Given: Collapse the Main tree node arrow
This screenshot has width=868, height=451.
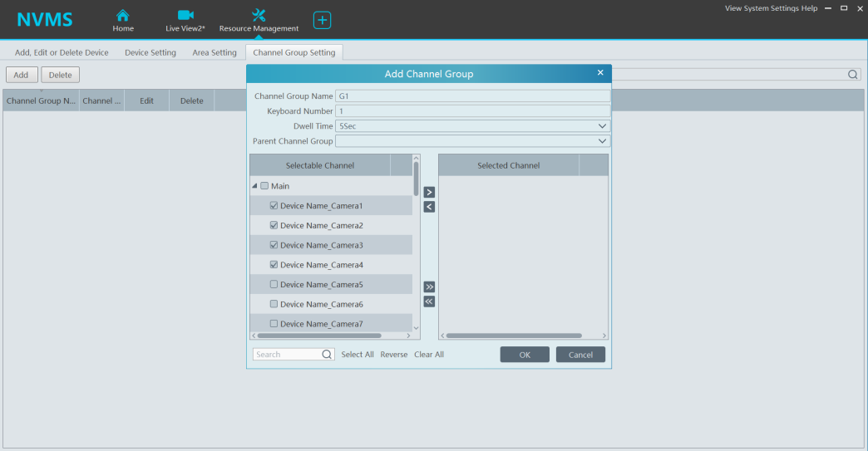Looking at the screenshot, I should click(x=254, y=186).
